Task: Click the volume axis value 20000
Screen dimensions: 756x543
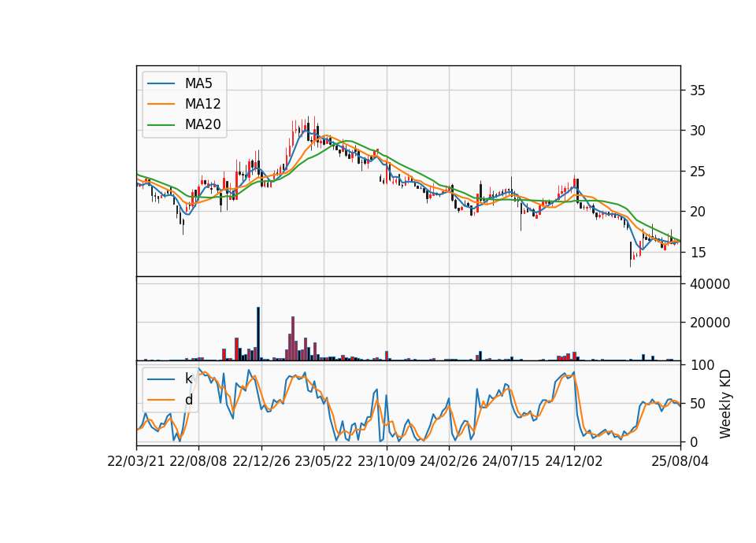Action: point(710,323)
